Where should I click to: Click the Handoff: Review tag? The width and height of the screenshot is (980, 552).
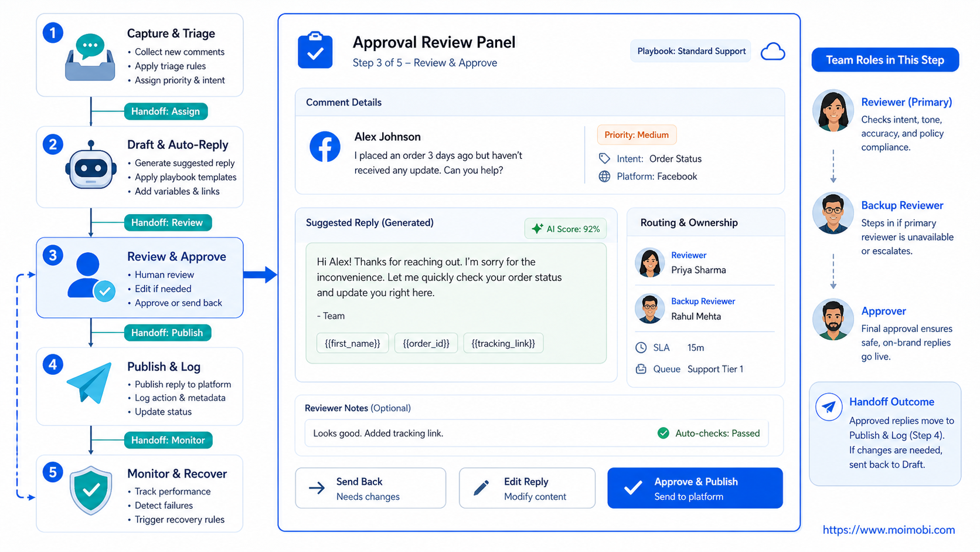click(168, 223)
